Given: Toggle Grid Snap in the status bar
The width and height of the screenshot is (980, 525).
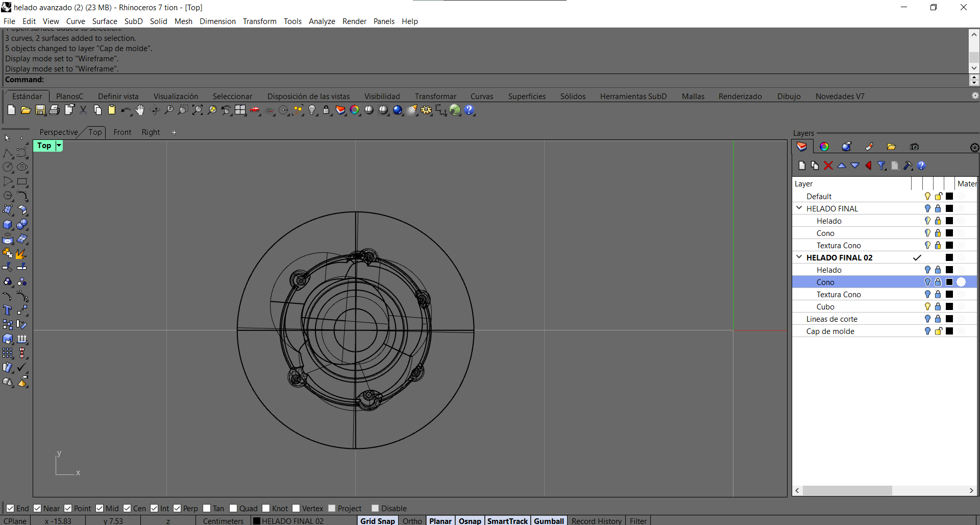Looking at the screenshot, I should coord(378,520).
